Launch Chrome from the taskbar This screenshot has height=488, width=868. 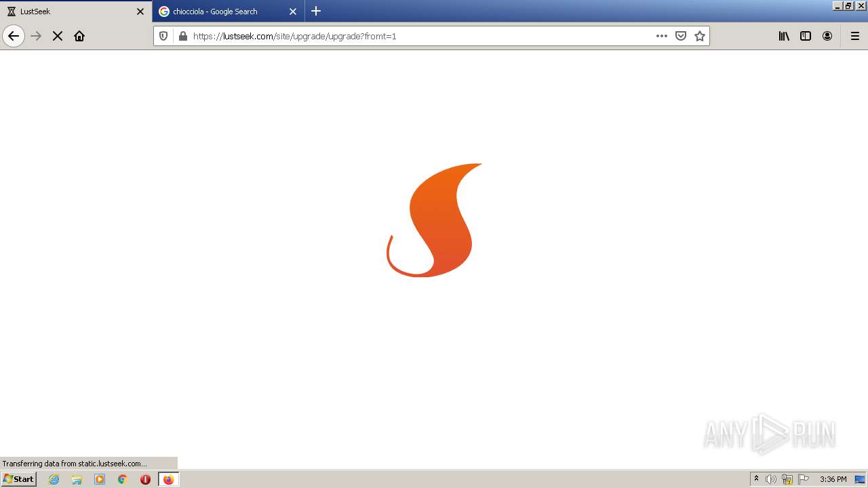tap(123, 479)
